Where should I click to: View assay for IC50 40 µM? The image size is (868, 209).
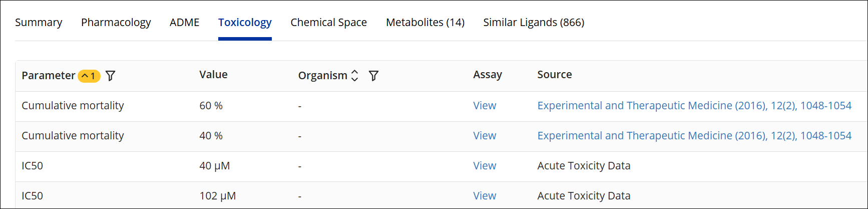[485, 166]
